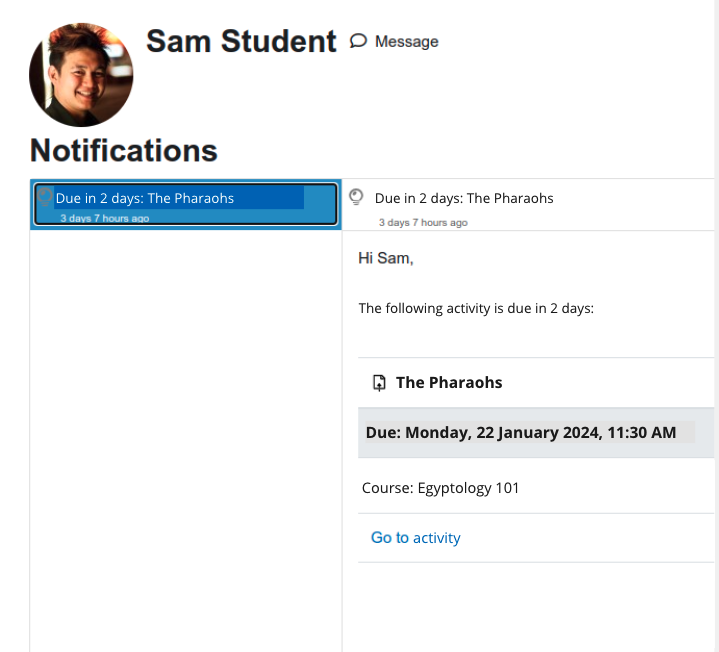Click the 'Course: Egyptology 101' text
Image resolution: width=719 pixels, height=652 pixels.
click(x=440, y=488)
